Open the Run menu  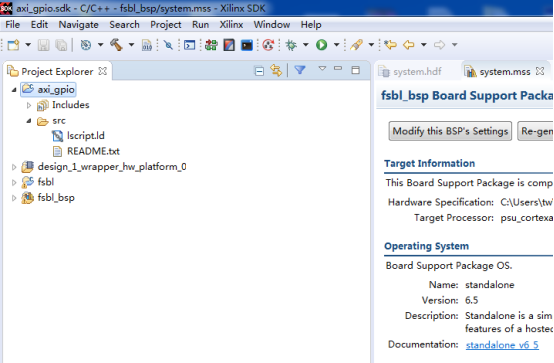coord(200,25)
